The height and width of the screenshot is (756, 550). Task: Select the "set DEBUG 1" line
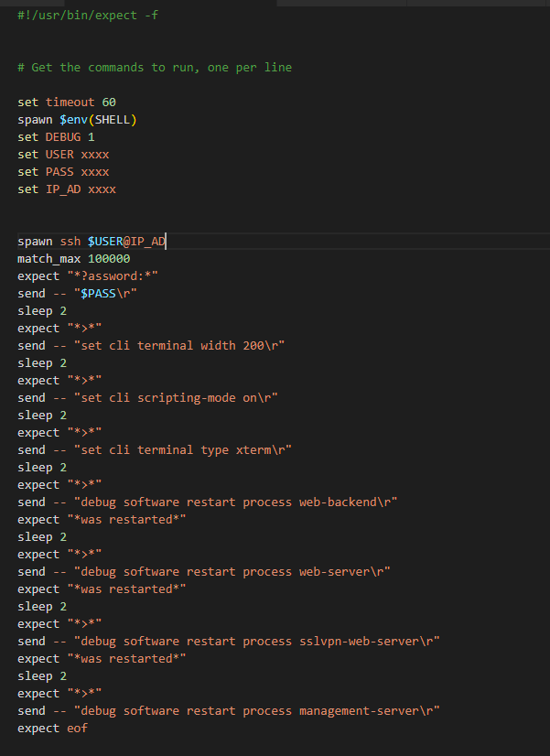(56, 137)
